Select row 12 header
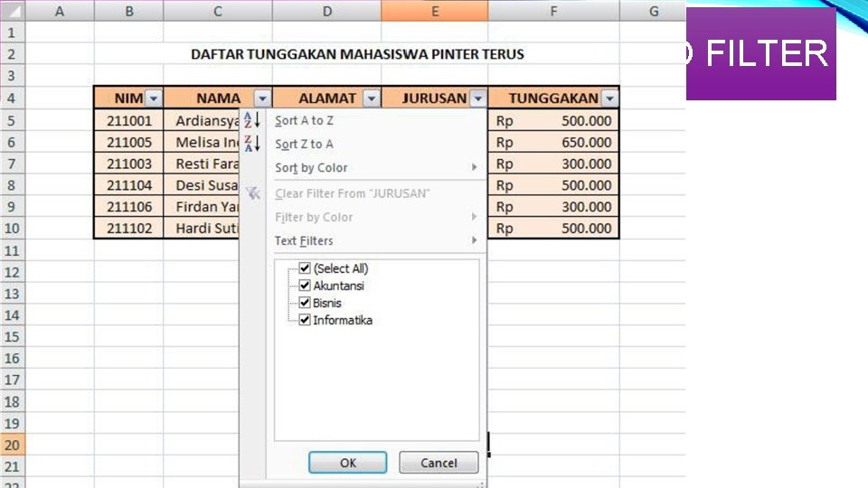The image size is (868, 488). click(12, 272)
